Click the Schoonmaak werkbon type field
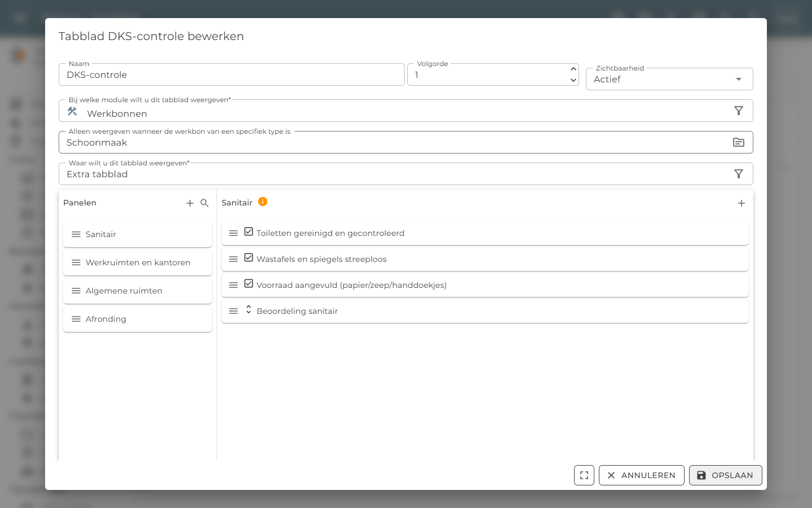Screen dimensions: 812x508 click(406, 142)
